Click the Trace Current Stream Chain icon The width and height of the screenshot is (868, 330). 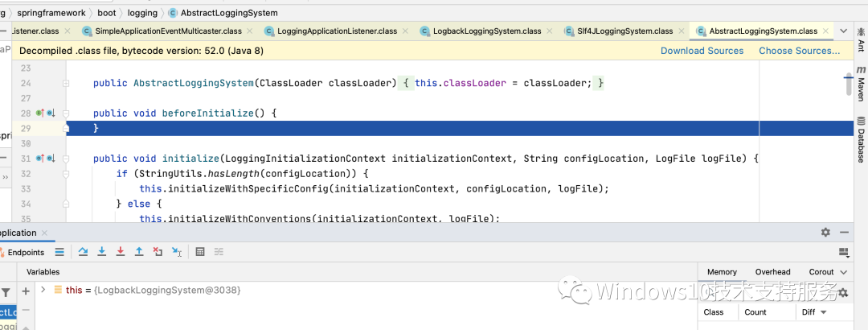[219, 252]
